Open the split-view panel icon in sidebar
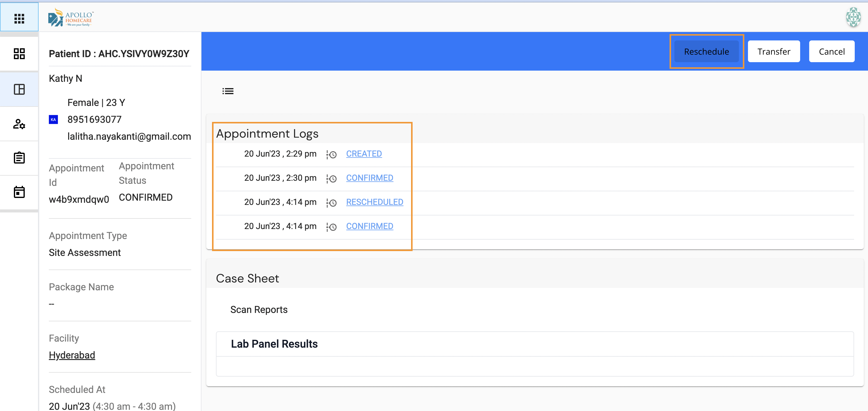Image resolution: width=868 pixels, height=411 pixels. tap(19, 89)
